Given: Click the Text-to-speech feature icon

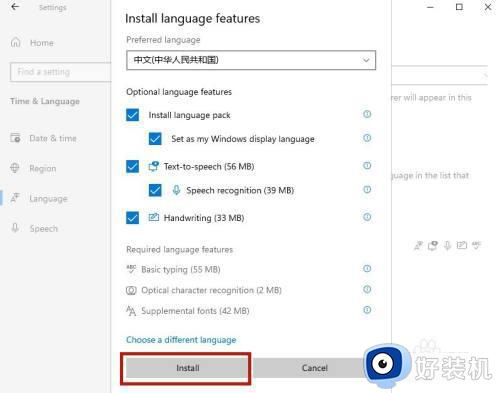Looking at the screenshot, I should (154, 166).
